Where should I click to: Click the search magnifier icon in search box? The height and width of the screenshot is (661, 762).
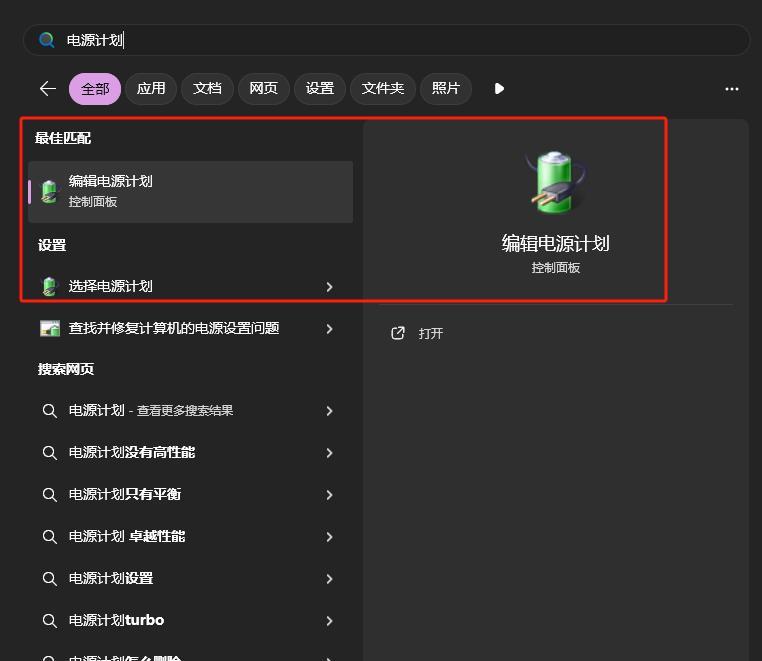click(46, 40)
